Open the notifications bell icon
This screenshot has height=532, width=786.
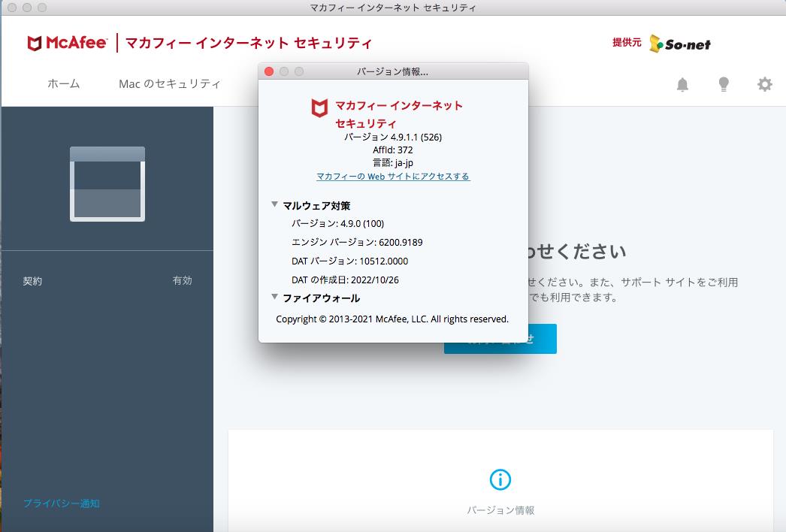[x=682, y=84]
